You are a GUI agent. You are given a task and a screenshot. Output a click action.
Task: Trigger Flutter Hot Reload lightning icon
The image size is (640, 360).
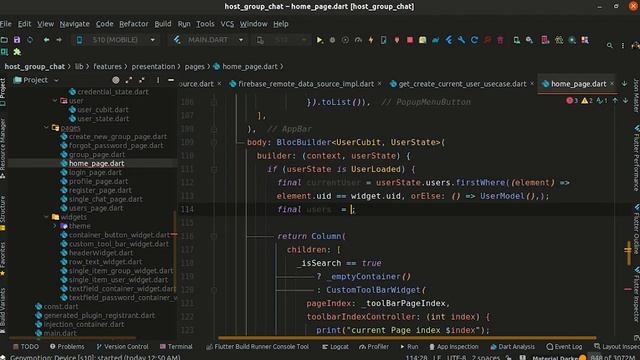[371, 40]
